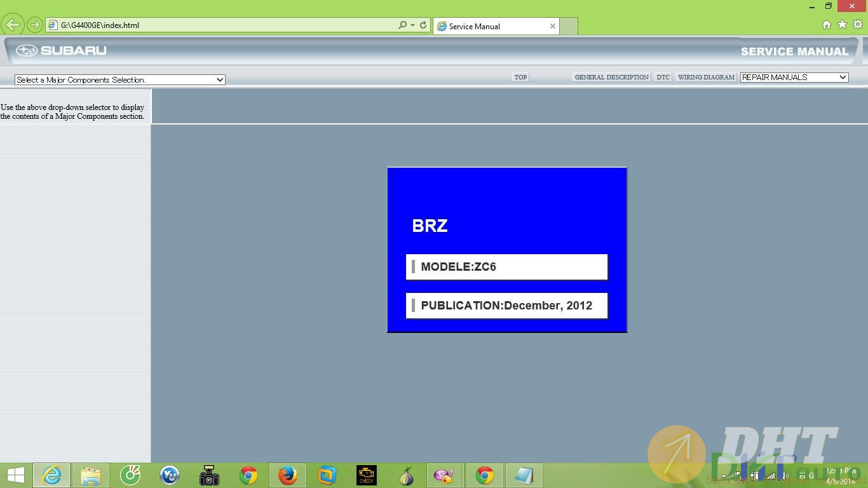Open the Cốc Cốc browser taskbar icon
This screenshot has height=488, width=868.
click(x=130, y=475)
